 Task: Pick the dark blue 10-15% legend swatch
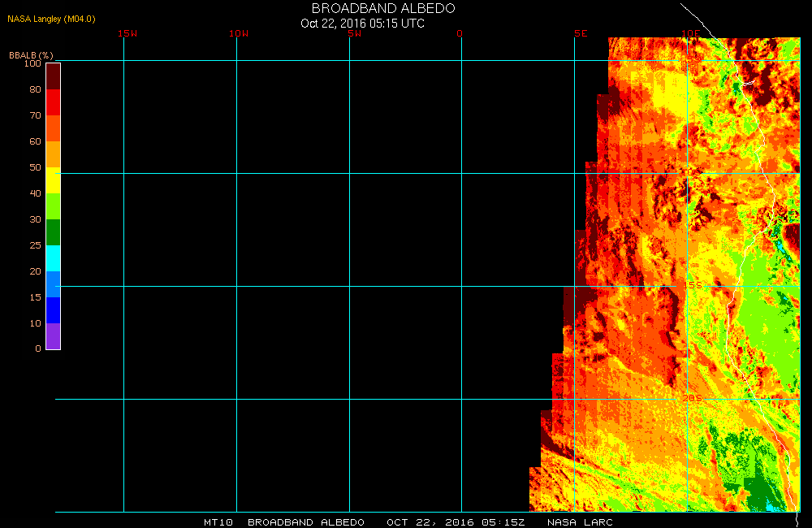click(53, 310)
